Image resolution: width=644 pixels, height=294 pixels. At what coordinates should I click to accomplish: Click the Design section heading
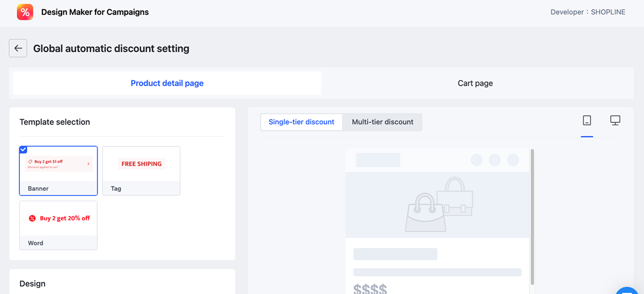tap(32, 283)
